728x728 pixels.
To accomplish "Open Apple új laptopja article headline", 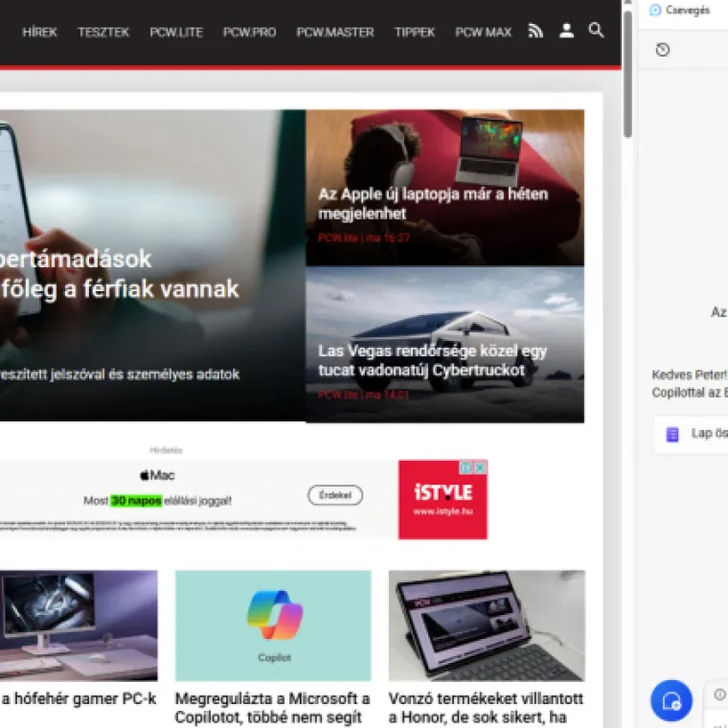I will [433, 203].
